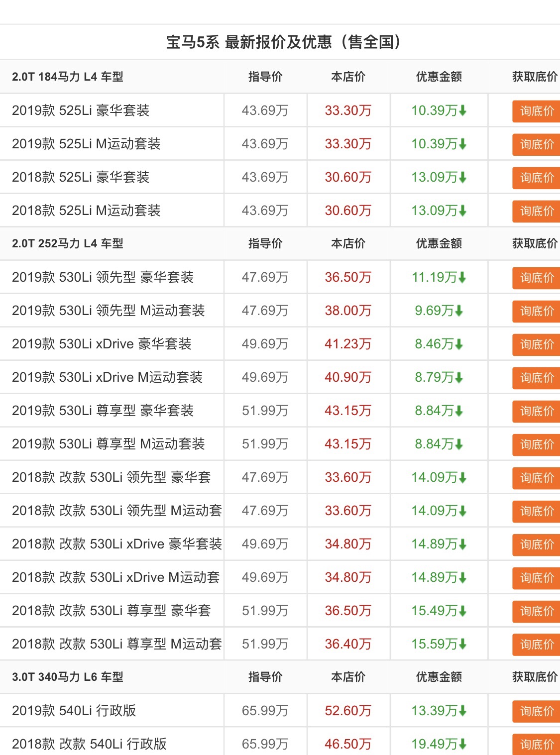Click 询底价 for 2018款 525Li M运动套装
Viewport: 560px width, 755px height.
(536, 211)
